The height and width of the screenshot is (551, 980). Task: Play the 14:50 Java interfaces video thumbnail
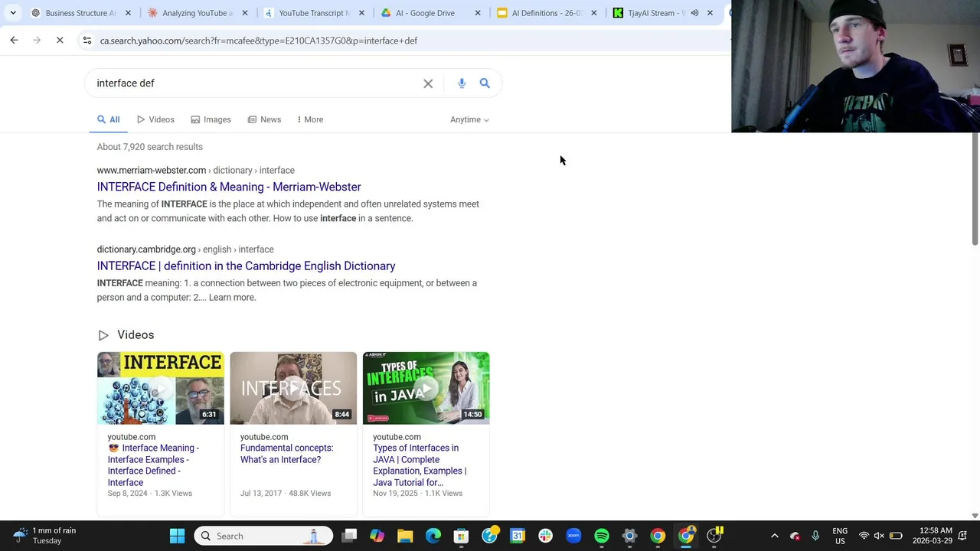click(426, 388)
